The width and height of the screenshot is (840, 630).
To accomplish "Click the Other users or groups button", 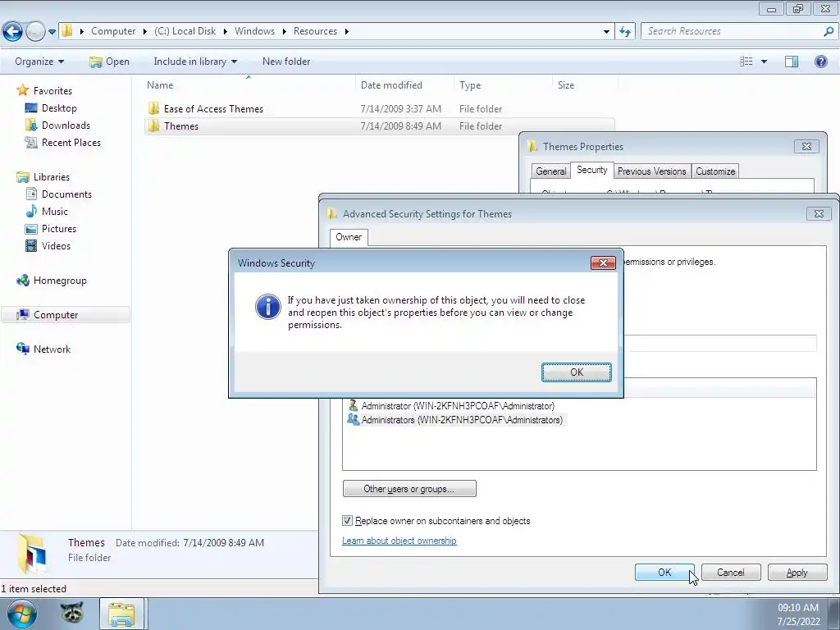I will (409, 489).
